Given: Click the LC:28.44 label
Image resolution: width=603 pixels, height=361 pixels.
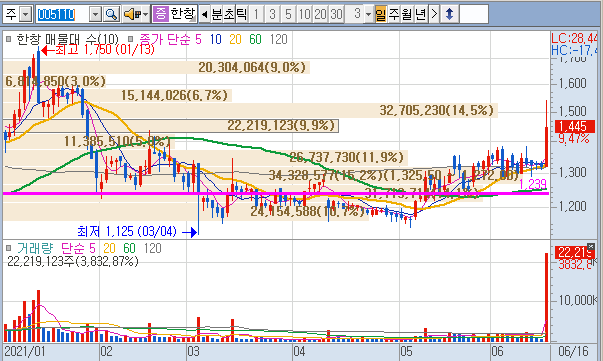Looking at the screenshot, I should click(x=575, y=38).
